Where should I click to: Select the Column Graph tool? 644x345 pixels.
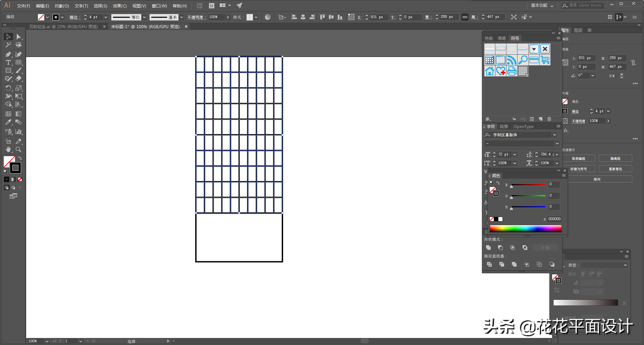click(x=19, y=132)
